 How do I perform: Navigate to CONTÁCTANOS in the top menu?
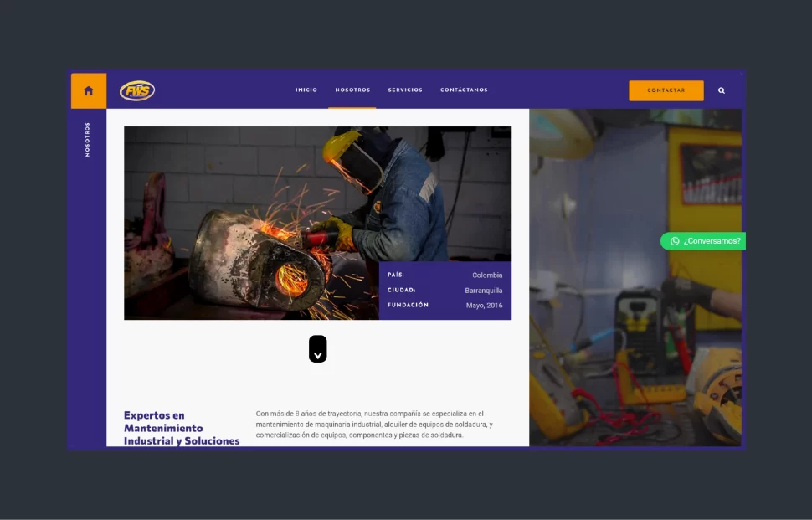(464, 90)
